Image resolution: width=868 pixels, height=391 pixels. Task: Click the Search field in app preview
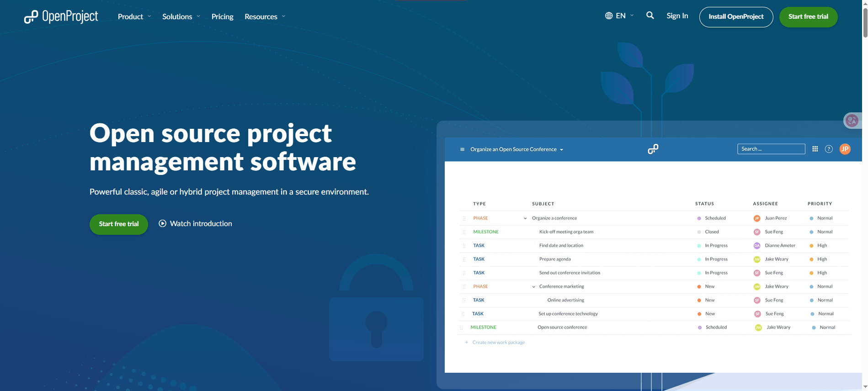point(771,149)
